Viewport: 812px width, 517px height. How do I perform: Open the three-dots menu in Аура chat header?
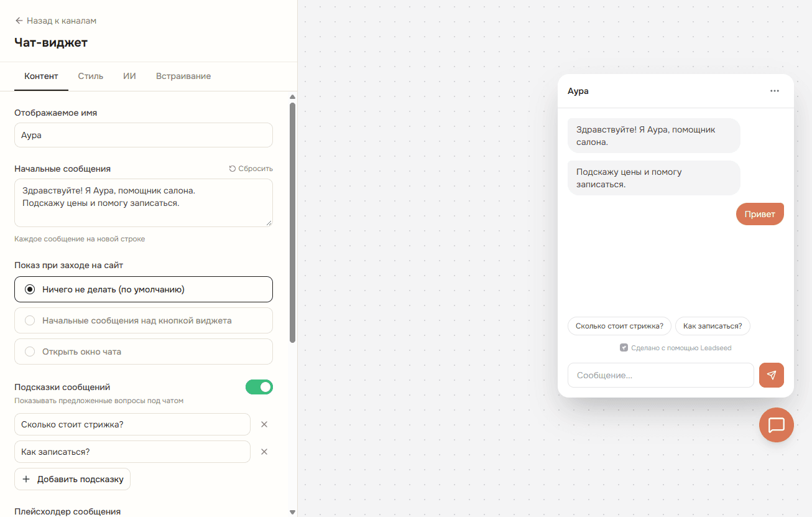[x=774, y=91]
